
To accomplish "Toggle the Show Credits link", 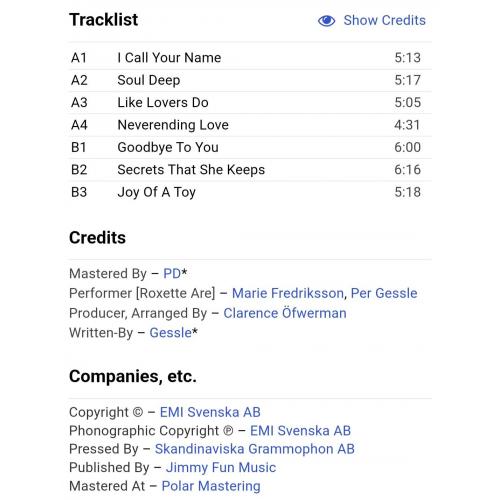I will (x=385, y=20).
